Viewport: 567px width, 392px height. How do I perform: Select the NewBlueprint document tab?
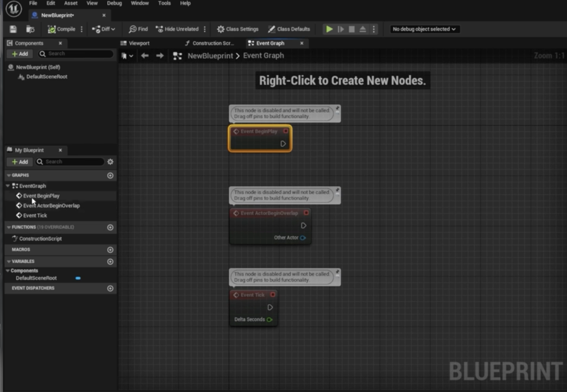[58, 15]
